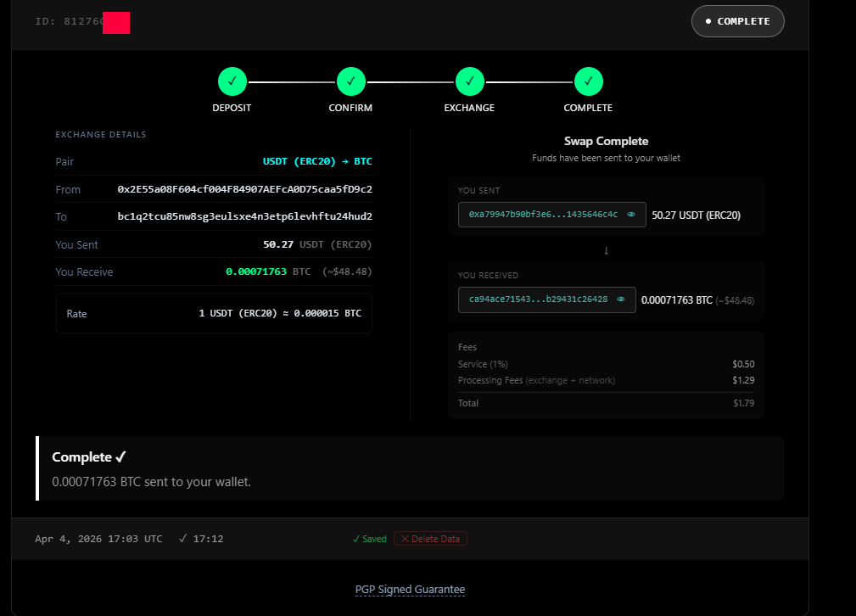Click the Complete notification banner heading
The image size is (856, 616).
tap(89, 457)
